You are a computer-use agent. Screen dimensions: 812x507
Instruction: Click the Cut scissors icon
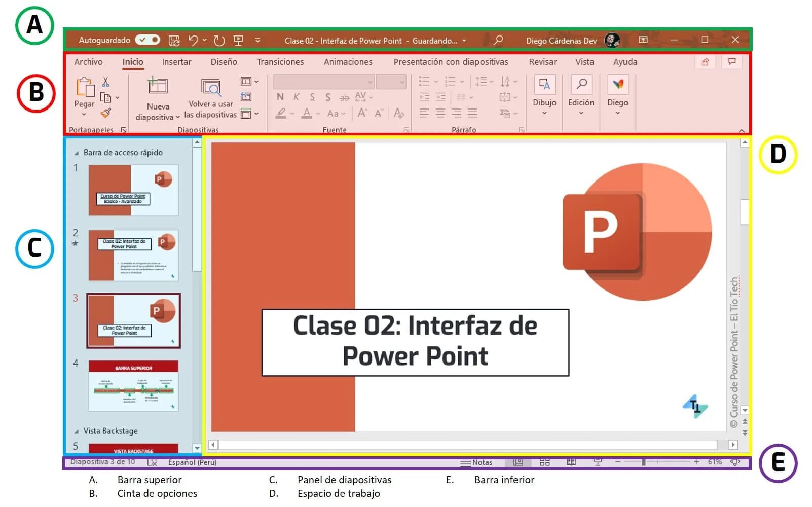(105, 82)
